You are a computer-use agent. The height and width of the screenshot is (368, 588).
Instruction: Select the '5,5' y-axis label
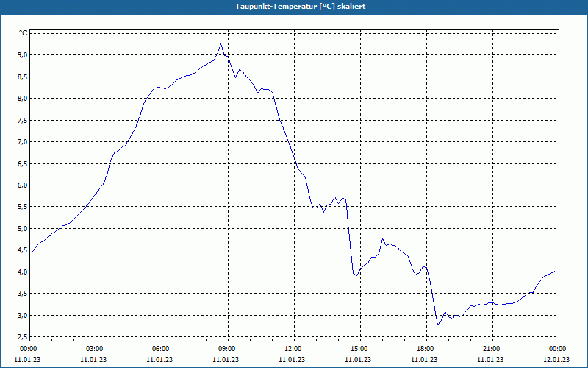tap(23, 207)
